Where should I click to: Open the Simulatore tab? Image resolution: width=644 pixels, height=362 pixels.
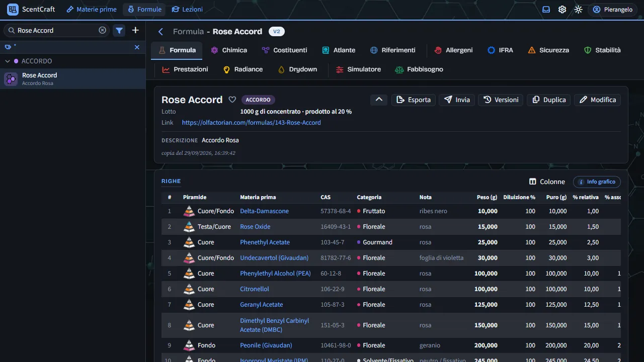(x=358, y=69)
